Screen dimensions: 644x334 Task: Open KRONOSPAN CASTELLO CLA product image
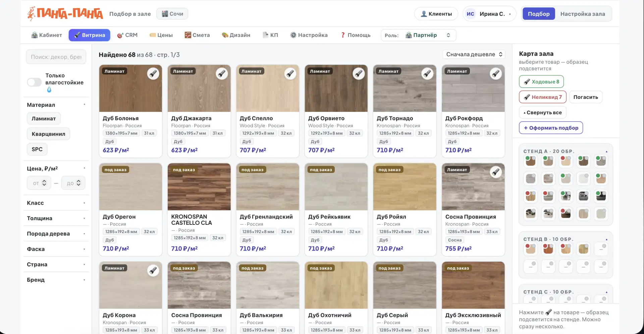(199, 187)
